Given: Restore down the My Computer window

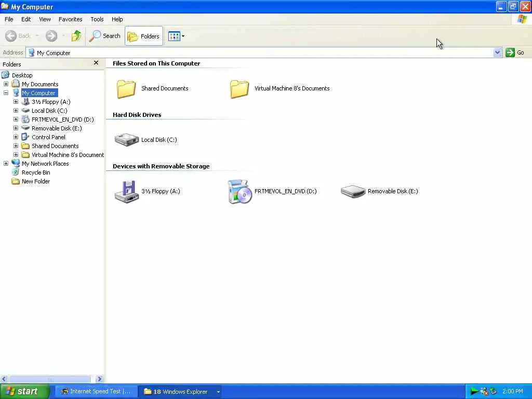Looking at the screenshot, I should coord(513,6).
